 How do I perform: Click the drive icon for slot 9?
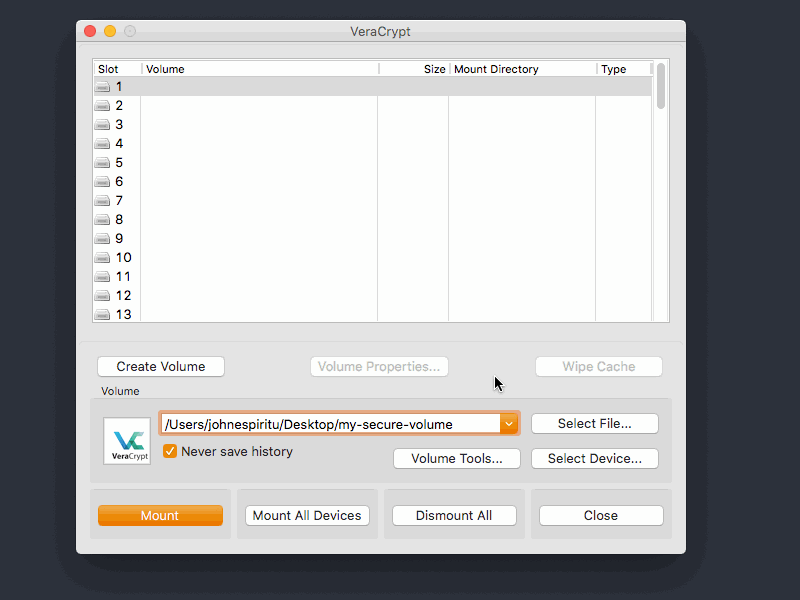click(x=103, y=239)
